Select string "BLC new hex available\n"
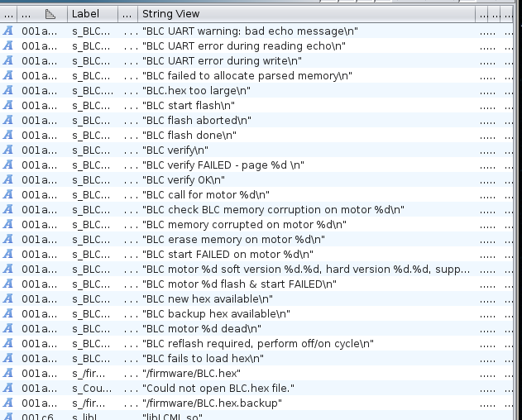Screen dimensions: 522x420 208,298
